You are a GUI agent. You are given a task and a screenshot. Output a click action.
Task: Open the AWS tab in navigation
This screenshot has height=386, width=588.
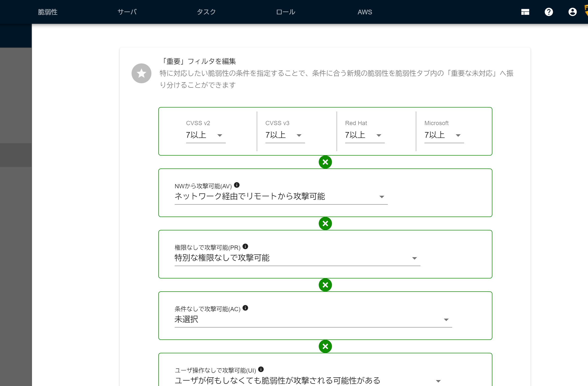point(364,12)
